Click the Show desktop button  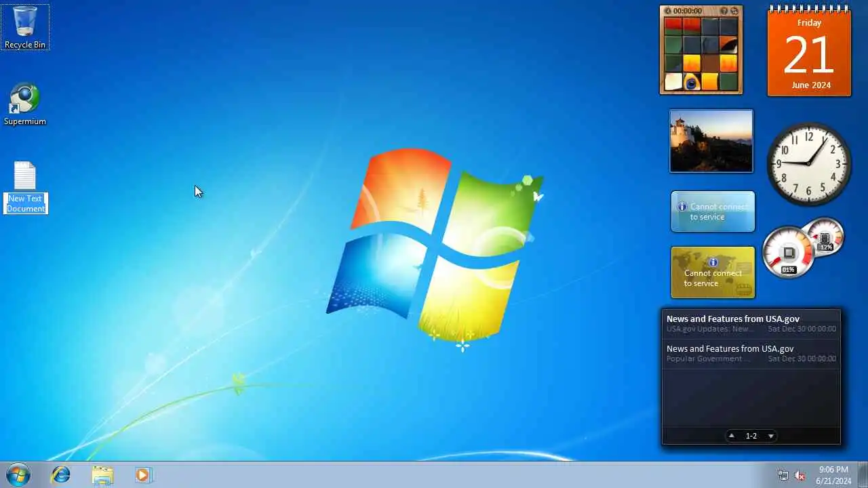(x=863, y=475)
